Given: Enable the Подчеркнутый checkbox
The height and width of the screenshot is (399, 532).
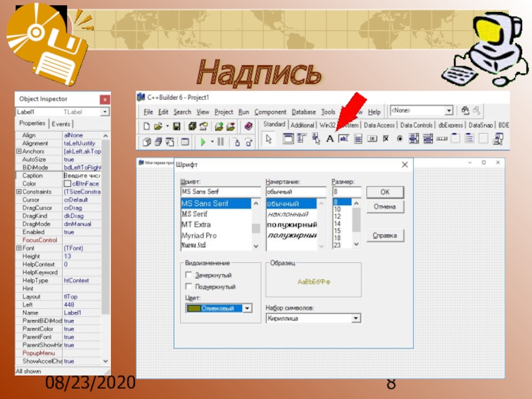Looking at the screenshot, I should [189, 287].
